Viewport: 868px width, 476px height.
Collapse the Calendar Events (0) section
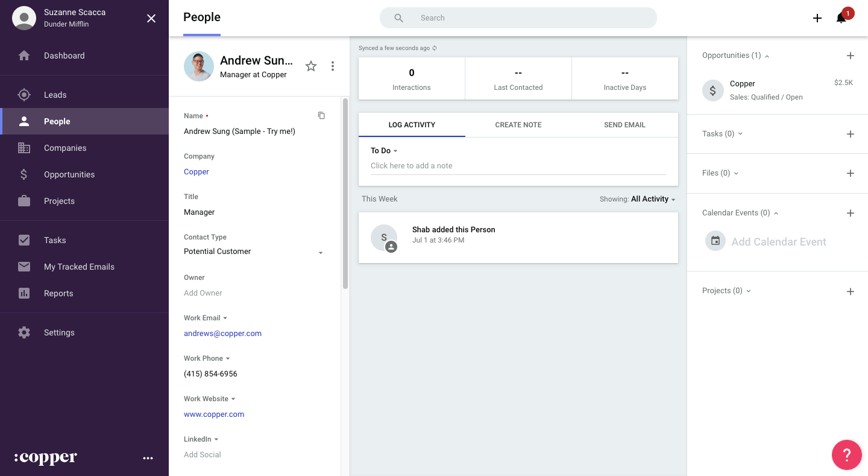coord(776,213)
